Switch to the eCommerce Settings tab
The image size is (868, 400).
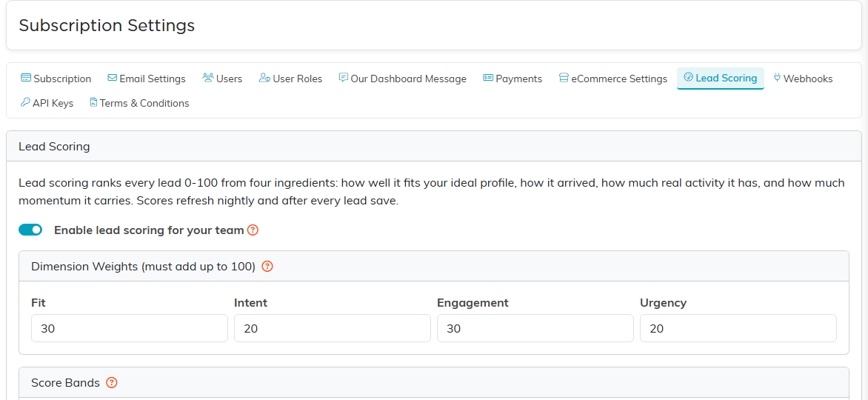click(x=612, y=79)
